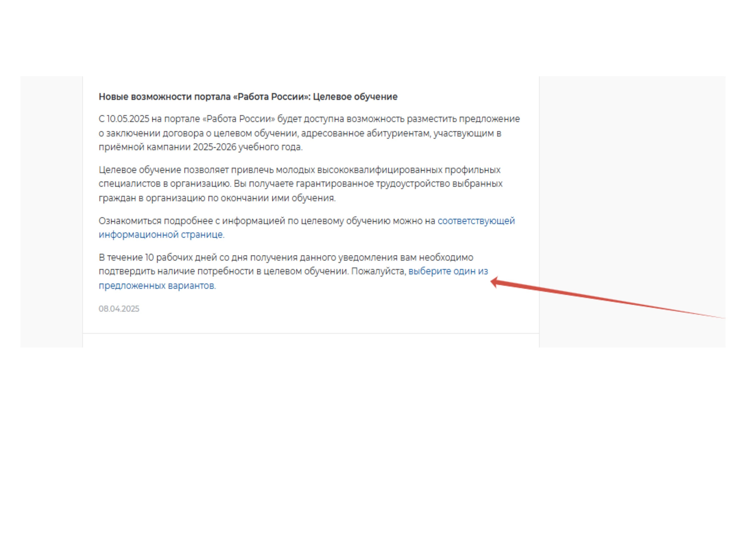Follow the «информационной странице» link
This screenshot has width=756, height=534.
pyautogui.click(x=161, y=234)
